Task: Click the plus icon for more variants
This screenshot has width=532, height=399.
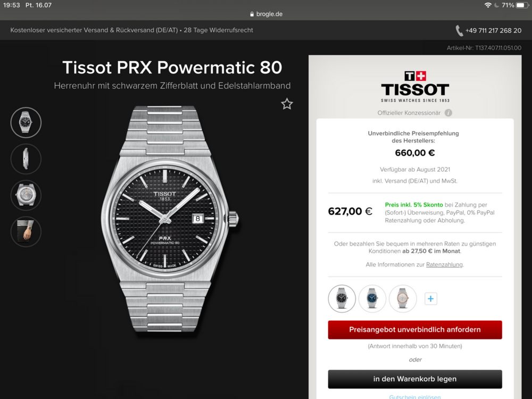Action: coord(430,299)
